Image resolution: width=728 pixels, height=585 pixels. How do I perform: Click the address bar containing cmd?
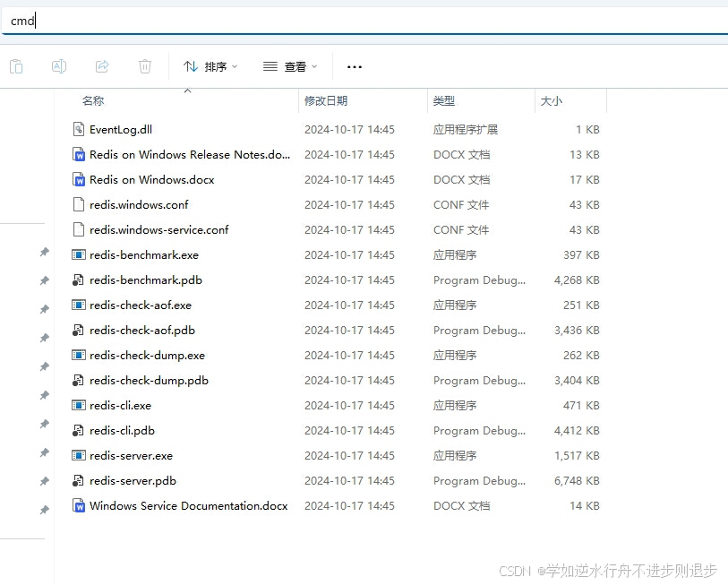click(365, 21)
